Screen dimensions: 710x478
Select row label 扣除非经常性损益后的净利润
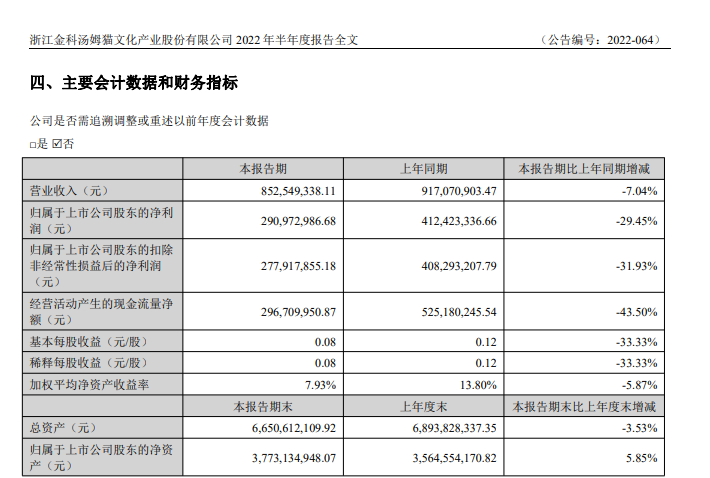101,266
